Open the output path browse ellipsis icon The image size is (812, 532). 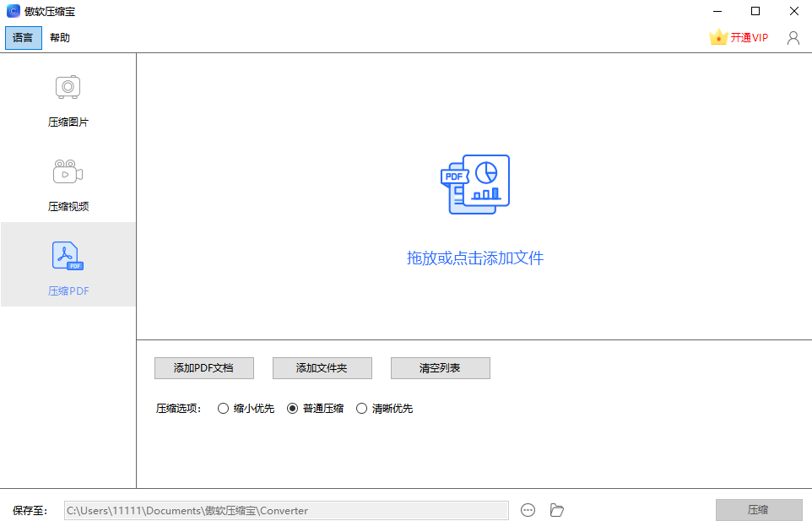(528, 510)
